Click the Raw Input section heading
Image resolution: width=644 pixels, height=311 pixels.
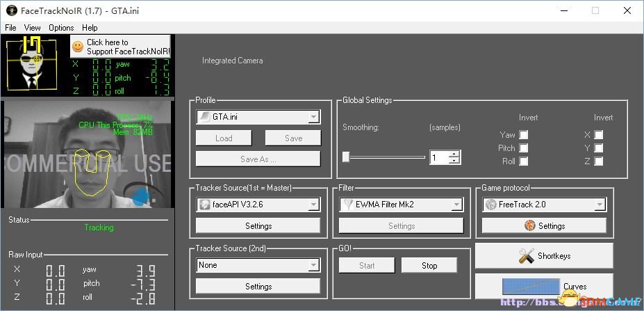[26, 255]
